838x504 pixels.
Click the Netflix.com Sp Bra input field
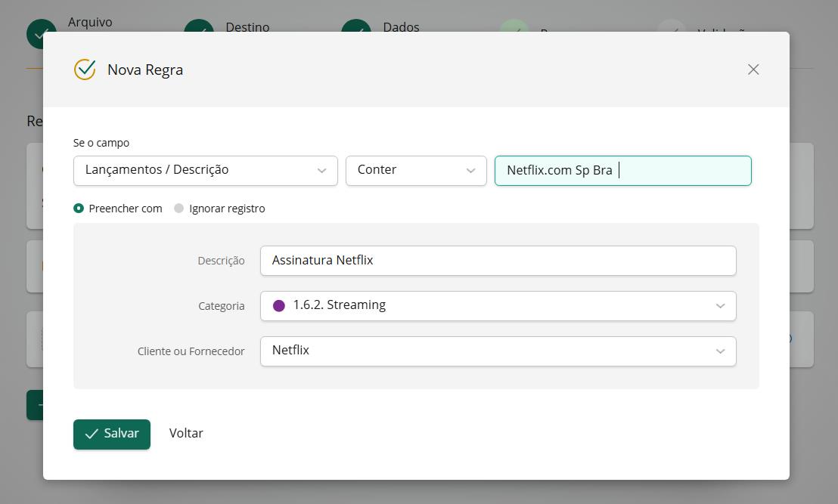click(x=622, y=170)
